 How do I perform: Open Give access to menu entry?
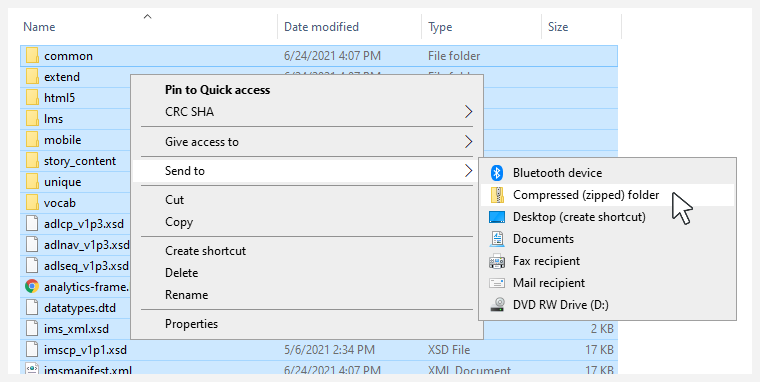point(307,142)
